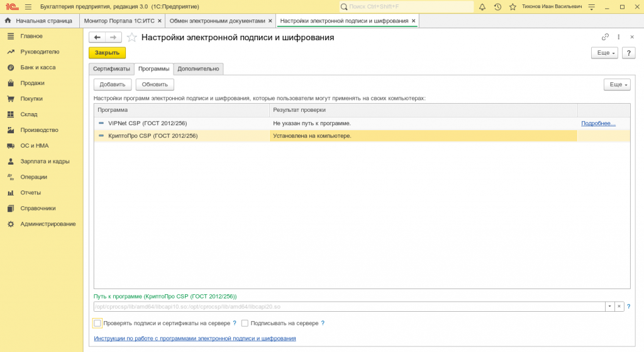644x352 pixels.
Task: Open help with question mark button
Action: pos(629,53)
